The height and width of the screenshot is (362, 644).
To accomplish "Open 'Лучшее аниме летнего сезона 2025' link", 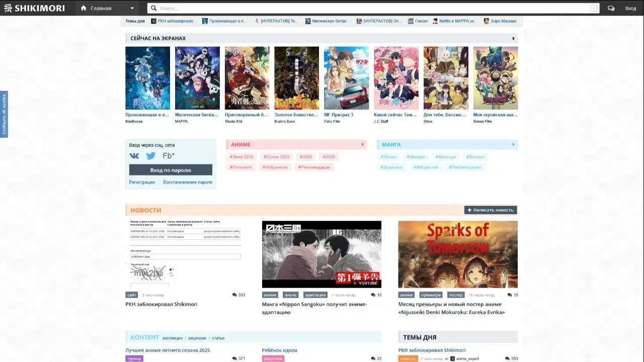I will point(168,350).
